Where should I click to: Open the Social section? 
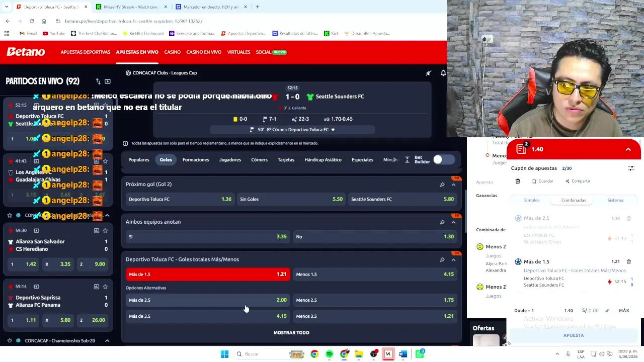[x=271, y=52]
